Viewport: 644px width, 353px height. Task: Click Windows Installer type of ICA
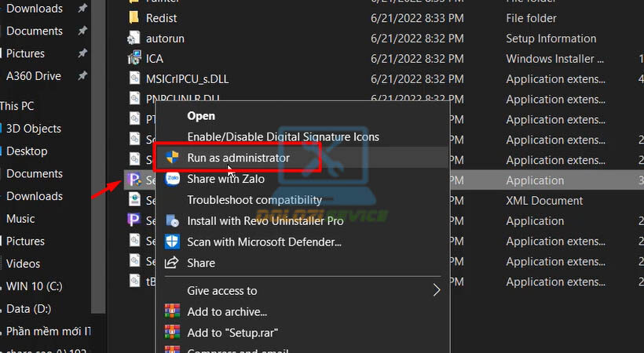pos(555,59)
